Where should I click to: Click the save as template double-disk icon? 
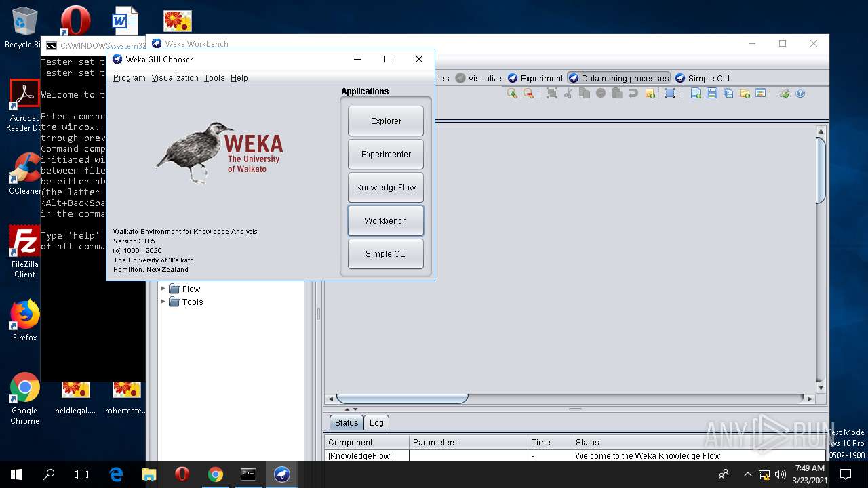728,94
